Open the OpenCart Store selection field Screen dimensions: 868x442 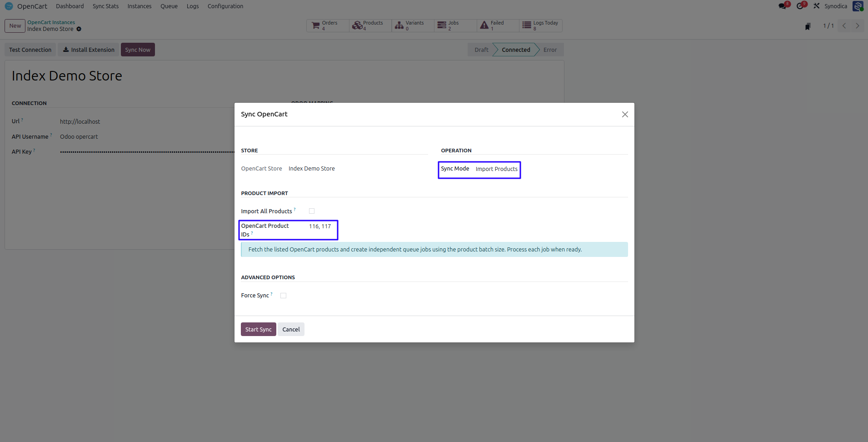[x=312, y=169]
